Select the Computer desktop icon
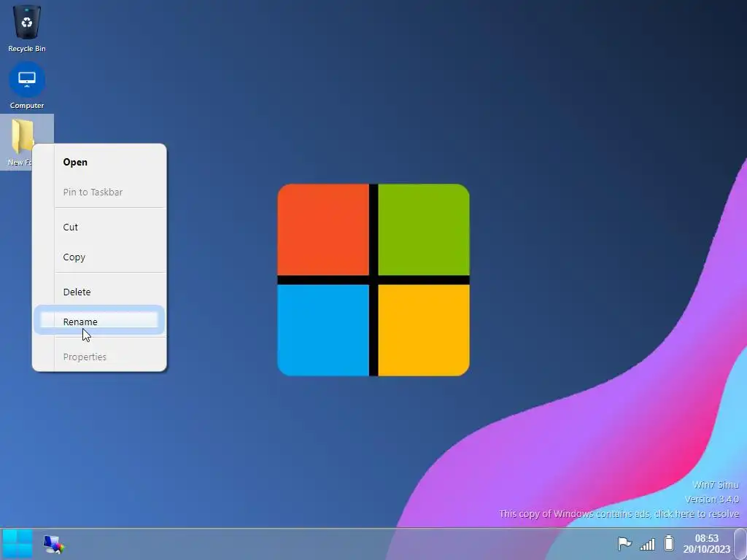Screen dimensions: 747x560 27,86
